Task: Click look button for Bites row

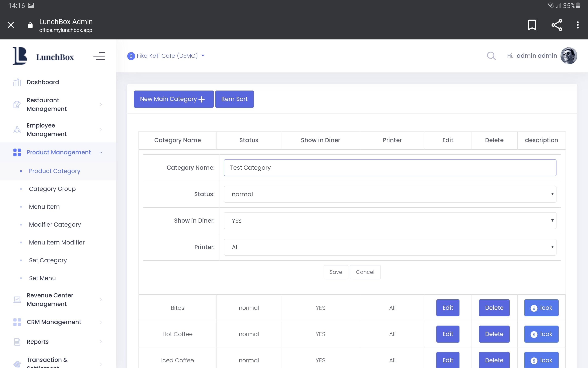Action: click(x=541, y=308)
